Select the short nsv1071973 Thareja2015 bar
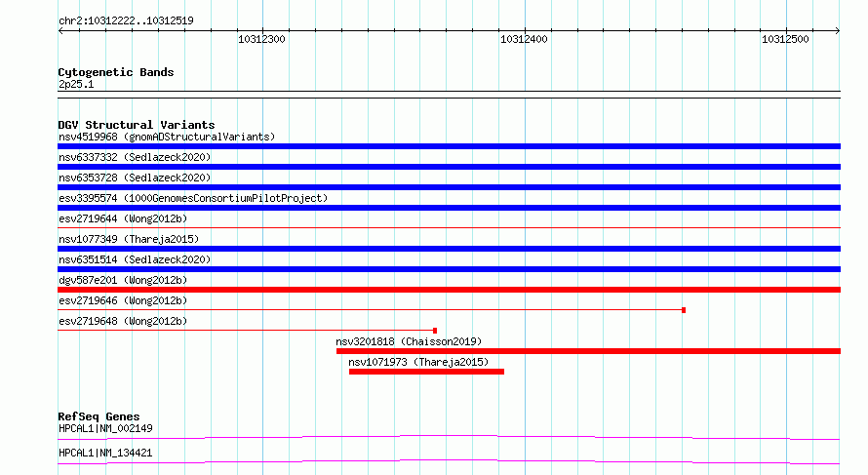The image size is (868, 475). pos(426,372)
